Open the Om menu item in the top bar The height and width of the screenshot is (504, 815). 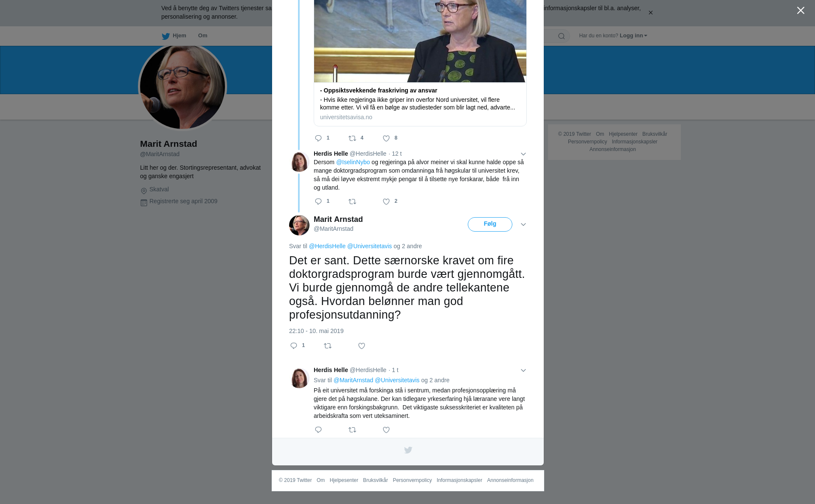[x=202, y=36]
